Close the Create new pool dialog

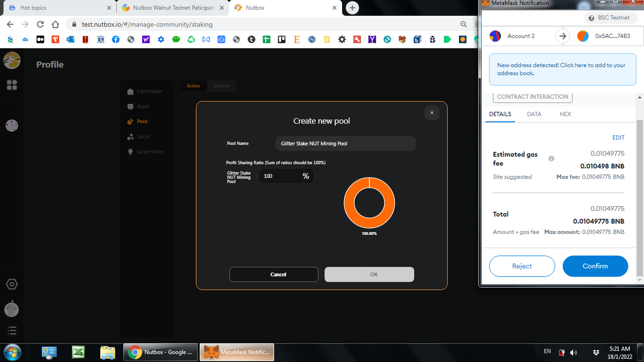tap(432, 113)
